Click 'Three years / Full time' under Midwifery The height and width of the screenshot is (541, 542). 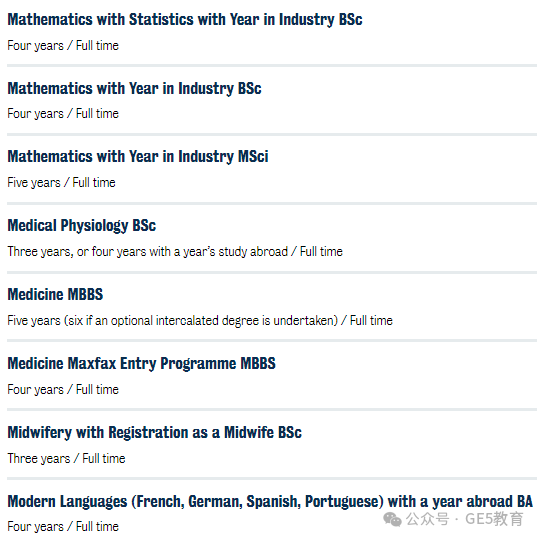click(x=66, y=459)
